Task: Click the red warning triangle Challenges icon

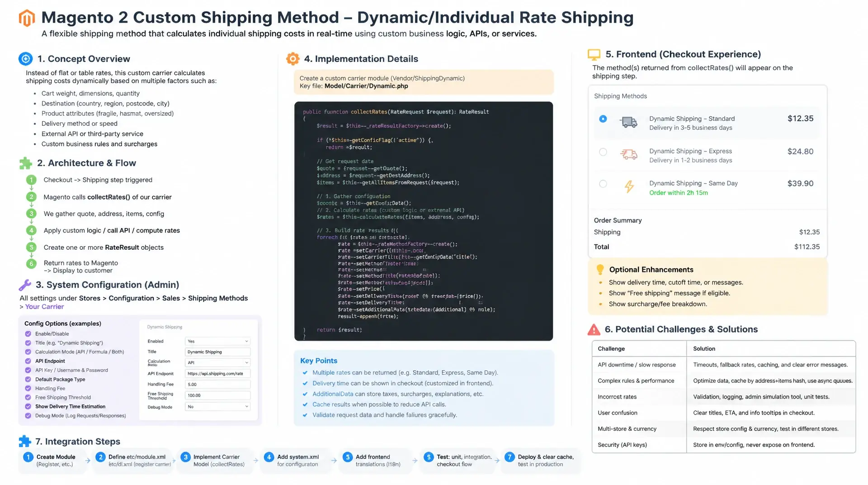Action: coord(594,329)
